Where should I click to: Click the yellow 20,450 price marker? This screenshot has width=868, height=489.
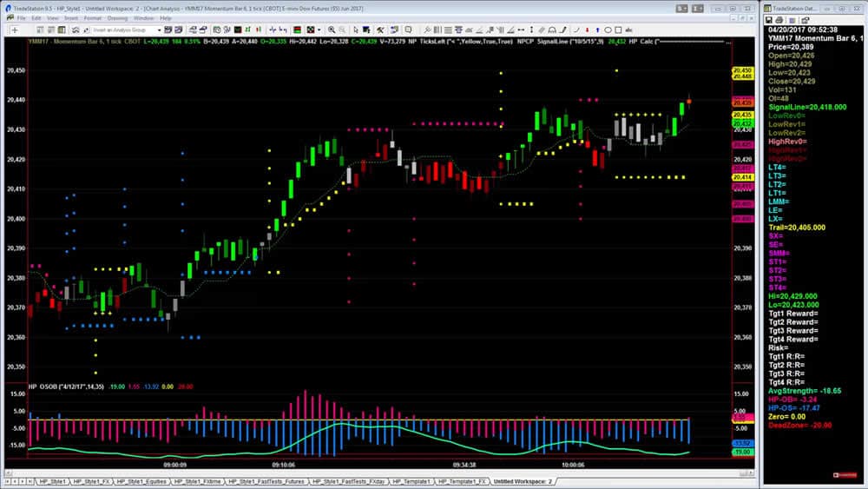pyautogui.click(x=742, y=71)
